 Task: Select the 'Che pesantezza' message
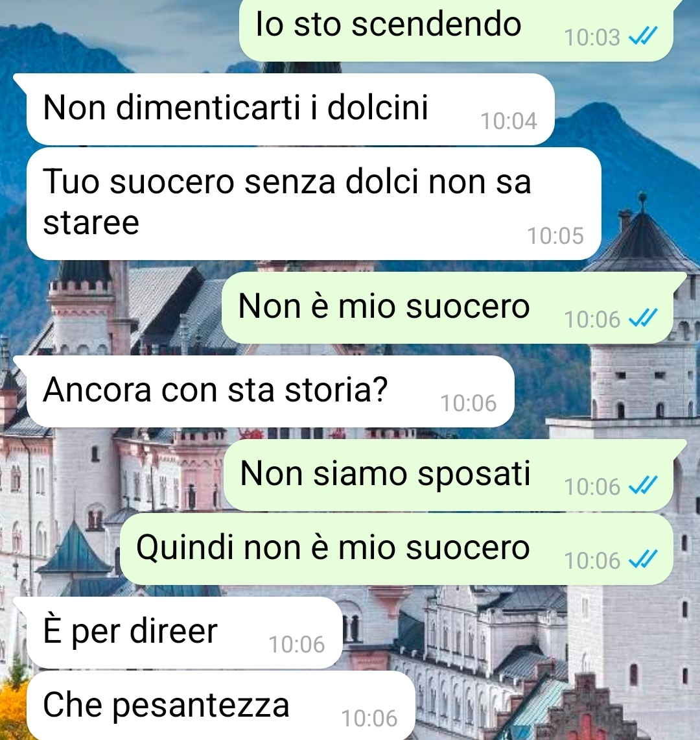[221, 706]
